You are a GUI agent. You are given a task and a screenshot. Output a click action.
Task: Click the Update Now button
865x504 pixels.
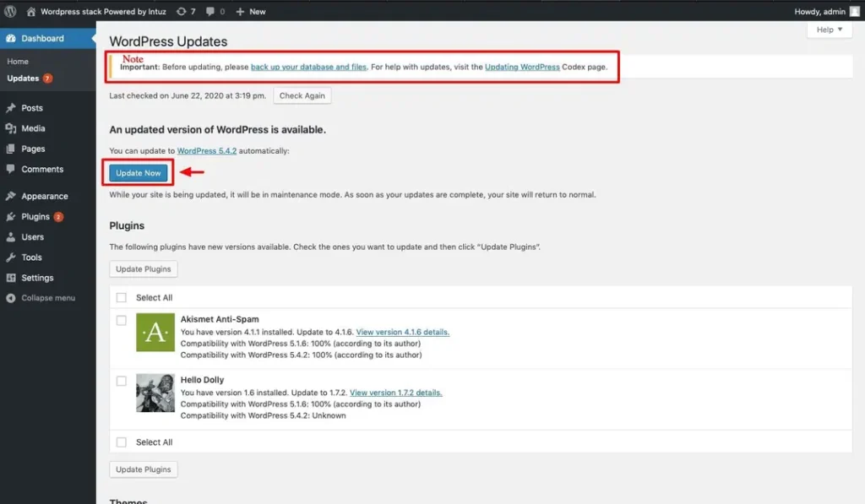pyautogui.click(x=138, y=172)
